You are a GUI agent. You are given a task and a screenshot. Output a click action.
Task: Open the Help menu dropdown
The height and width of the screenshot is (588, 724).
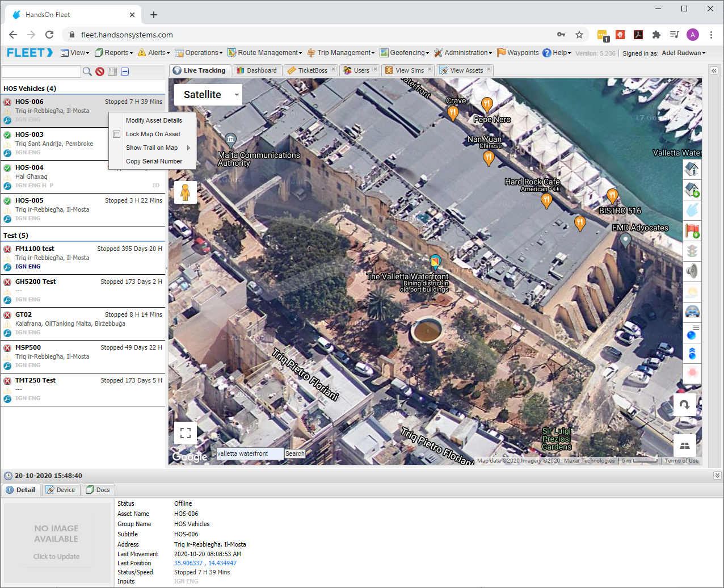[x=557, y=53]
